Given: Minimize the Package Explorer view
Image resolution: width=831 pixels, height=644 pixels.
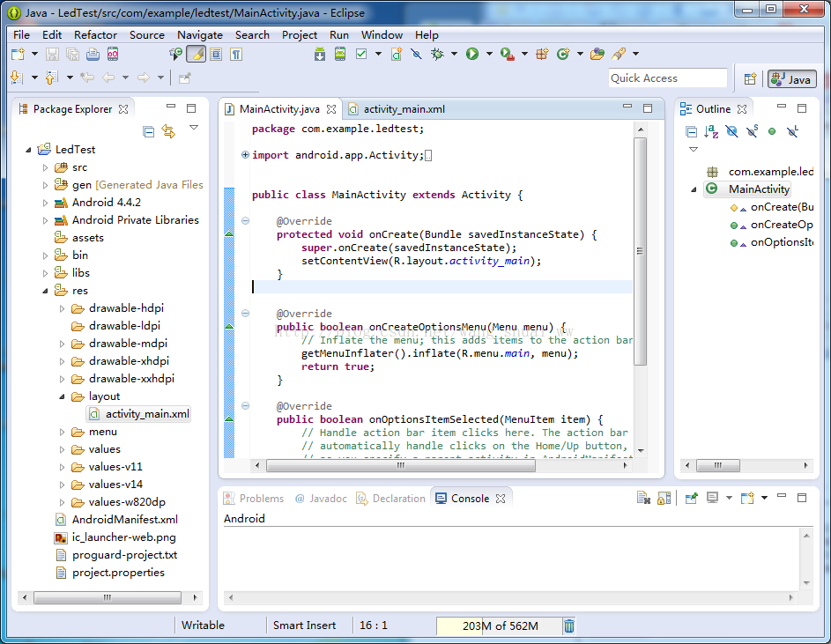Looking at the screenshot, I should [171, 107].
